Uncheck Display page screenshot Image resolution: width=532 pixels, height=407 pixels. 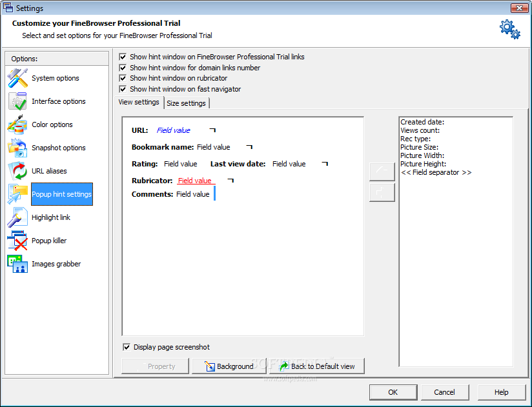pyautogui.click(x=127, y=347)
